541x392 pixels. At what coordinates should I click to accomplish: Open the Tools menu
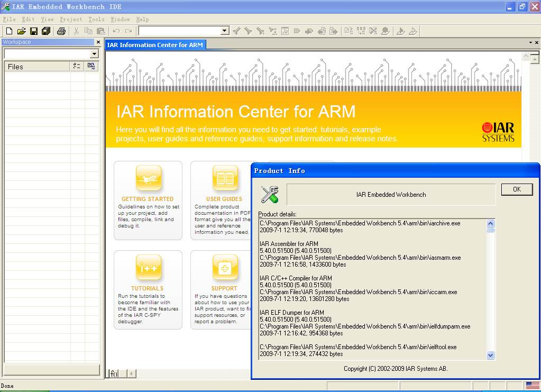click(97, 20)
